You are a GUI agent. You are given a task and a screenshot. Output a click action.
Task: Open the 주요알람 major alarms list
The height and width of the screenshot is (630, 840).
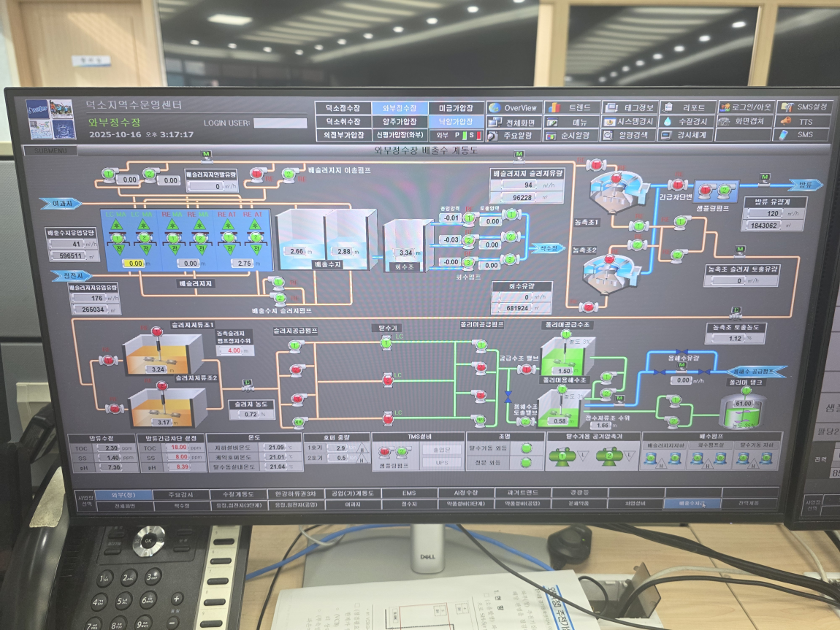coord(513,136)
